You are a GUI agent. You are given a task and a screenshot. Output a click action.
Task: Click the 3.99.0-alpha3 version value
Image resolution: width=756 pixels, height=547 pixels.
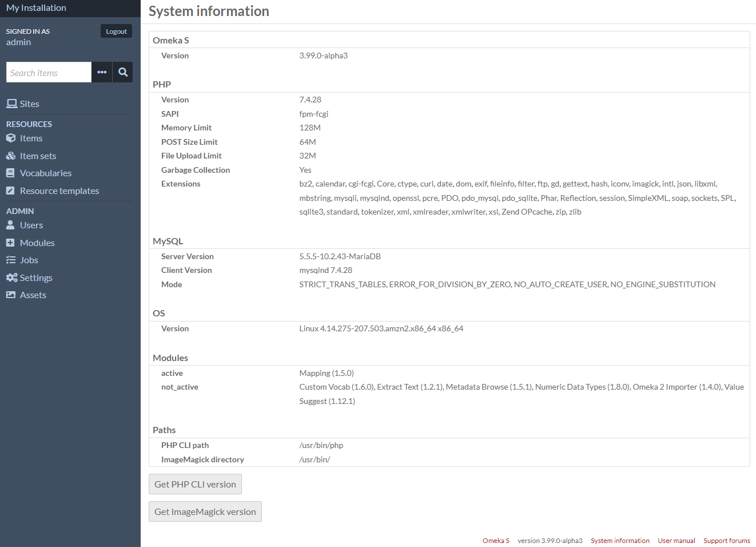point(323,56)
